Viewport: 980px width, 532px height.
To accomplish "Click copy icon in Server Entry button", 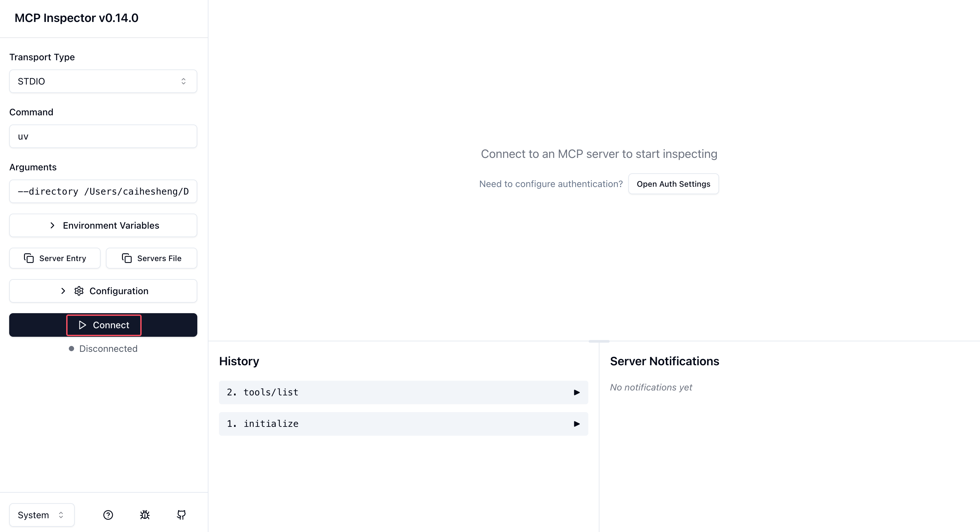I will tap(29, 258).
